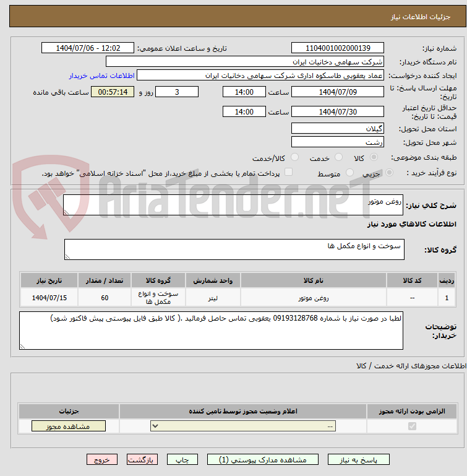Click the goods group box سوخت و انواع مکمل ها

click(234, 249)
